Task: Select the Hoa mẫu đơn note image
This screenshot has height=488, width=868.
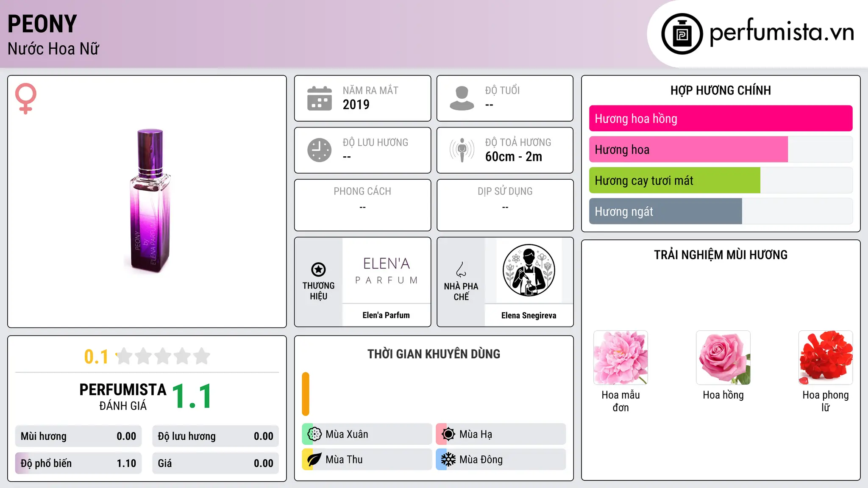Action: tap(620, 358)
